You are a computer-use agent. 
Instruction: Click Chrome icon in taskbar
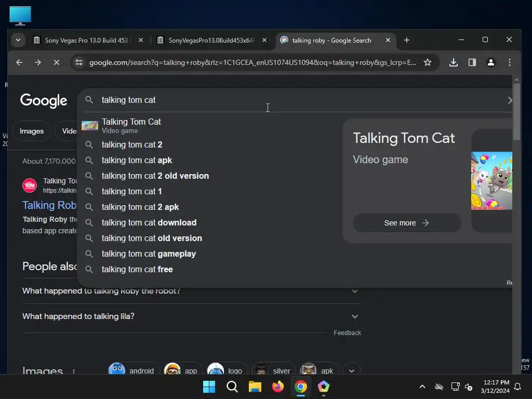[301, 387]
